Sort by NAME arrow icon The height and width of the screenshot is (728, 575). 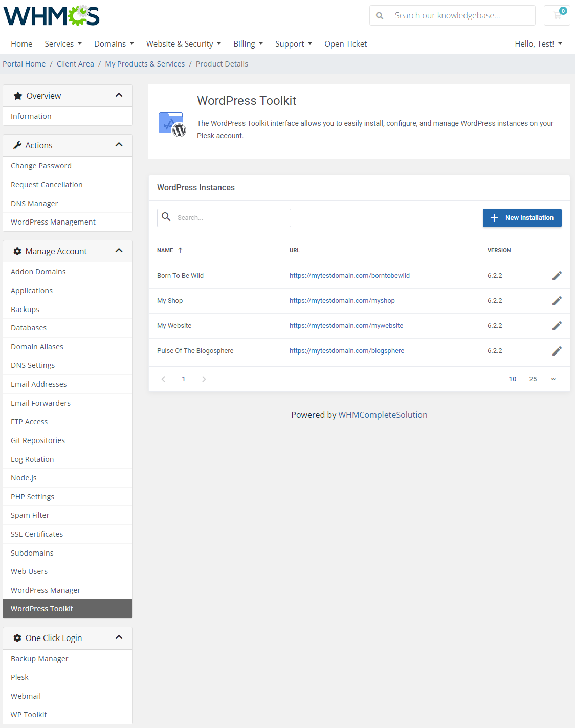[180, 250]
